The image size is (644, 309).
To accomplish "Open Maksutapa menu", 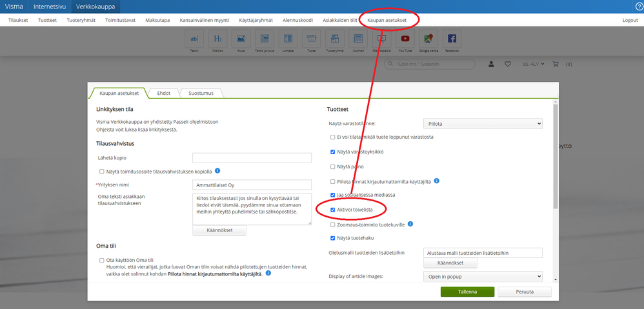I will [x=157, y=20].
